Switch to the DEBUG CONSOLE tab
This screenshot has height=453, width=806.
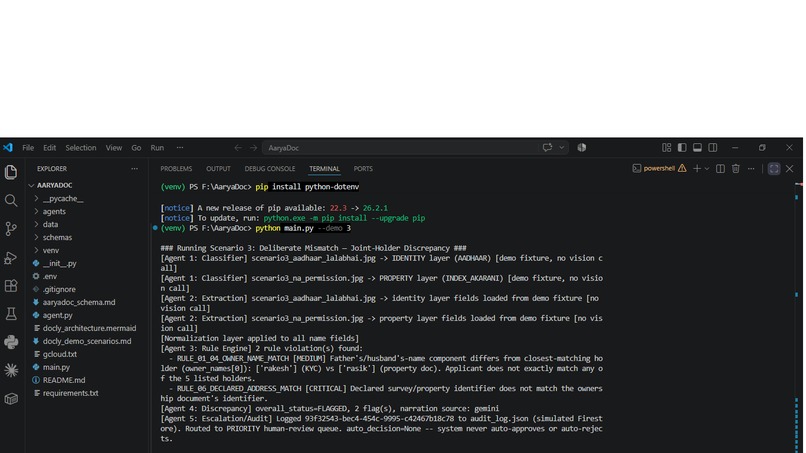coord(270,169)
